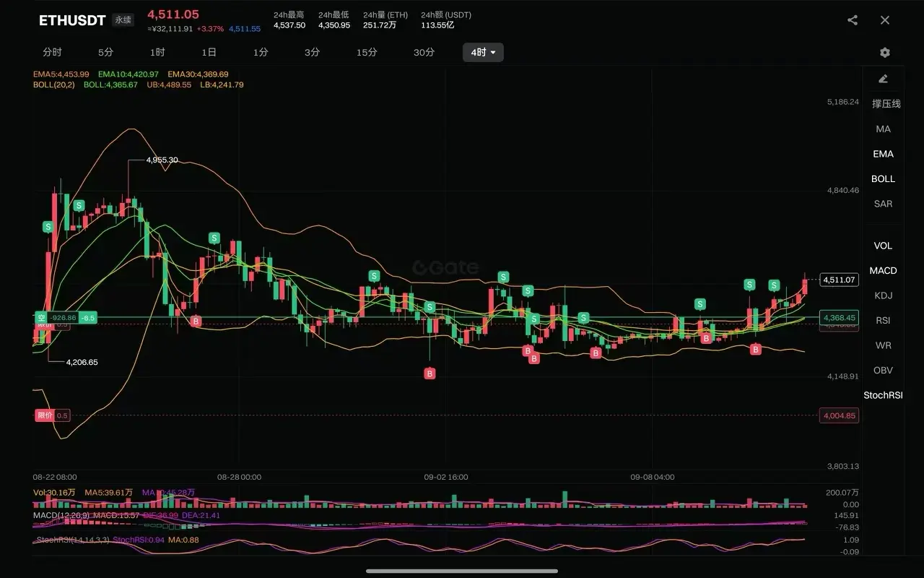This screenshot has height=578, width=924.
Task: Enable the RSI indicator
Action: pos(883,320)
